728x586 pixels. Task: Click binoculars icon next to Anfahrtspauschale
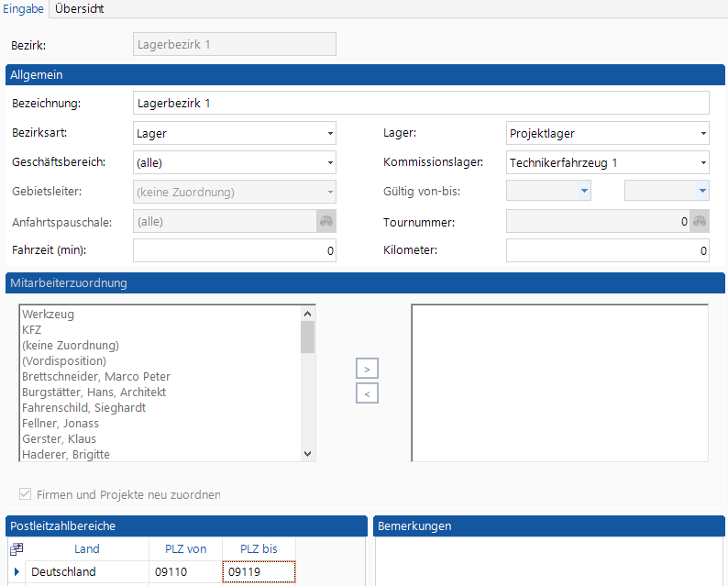[326, 221]
